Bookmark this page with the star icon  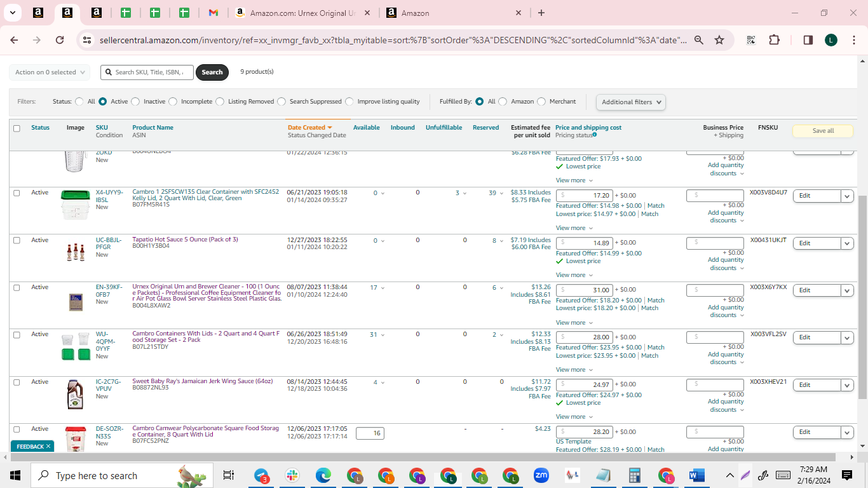click(719, 40)
